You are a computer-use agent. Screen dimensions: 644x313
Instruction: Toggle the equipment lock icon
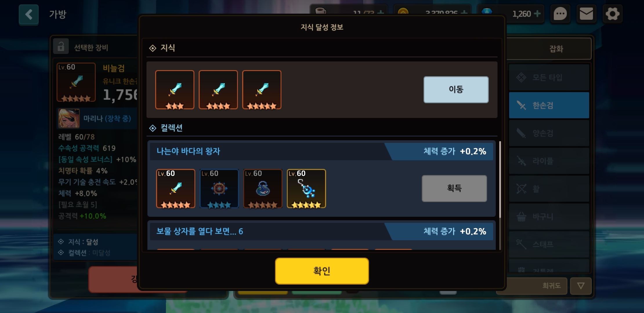pyautogui.click(x=61, y=46)
